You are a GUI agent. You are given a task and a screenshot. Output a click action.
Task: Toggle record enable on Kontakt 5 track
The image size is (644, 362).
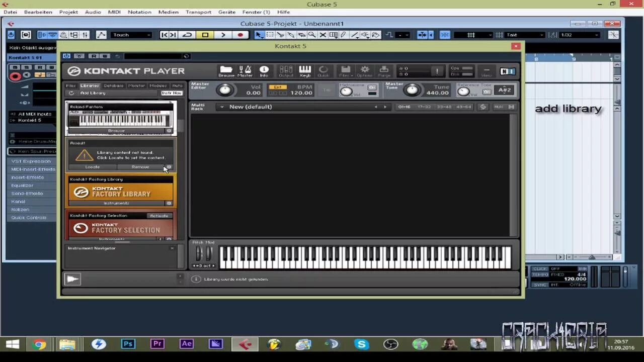[15, 76]
